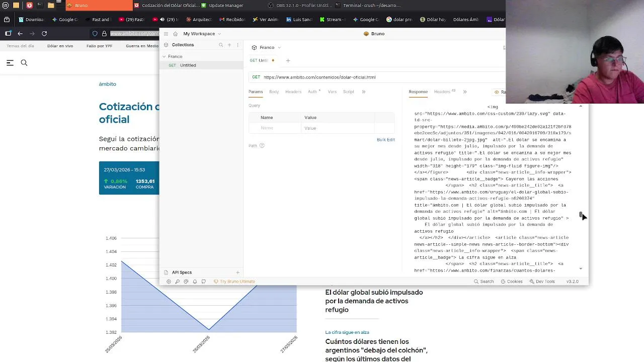The height and width of the screenshot is (362, 644).
Task: Open Temas del día link
Action: coord(20,46)
